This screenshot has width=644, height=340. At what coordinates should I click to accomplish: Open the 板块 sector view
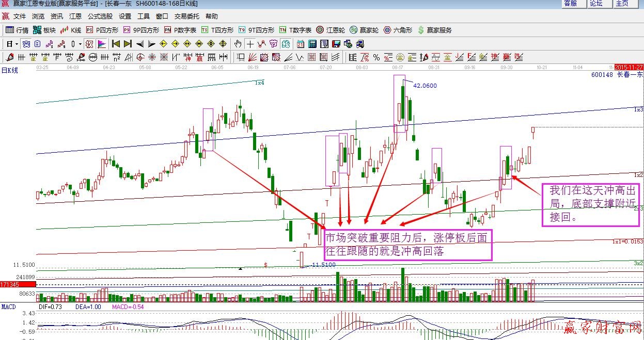(x=43, y=30)
